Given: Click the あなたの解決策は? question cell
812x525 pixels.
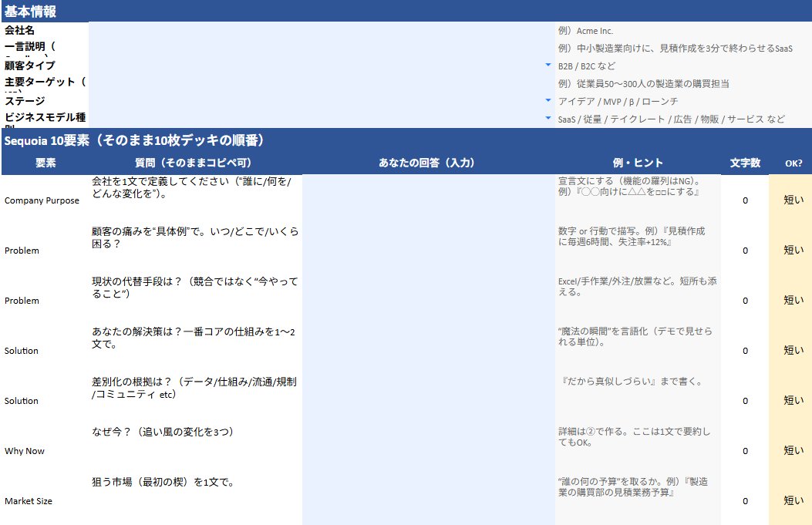Looking at the screenshot, I should point(195,351).
